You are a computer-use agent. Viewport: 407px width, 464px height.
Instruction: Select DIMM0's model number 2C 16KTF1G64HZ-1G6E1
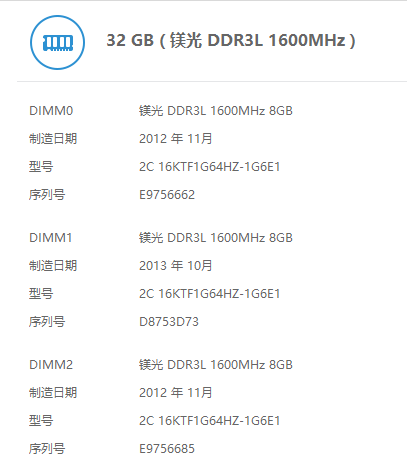click(209, 166)
